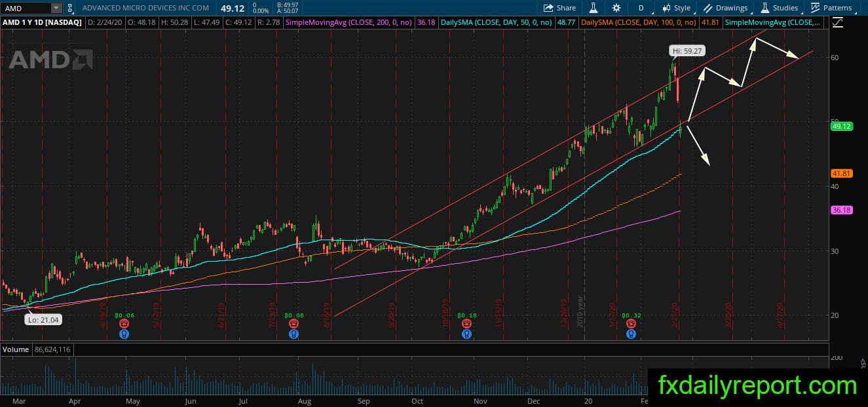This screenshot has height=407, width=868.
Task: Open the Patterns menu
Action: tap(831, 8)
